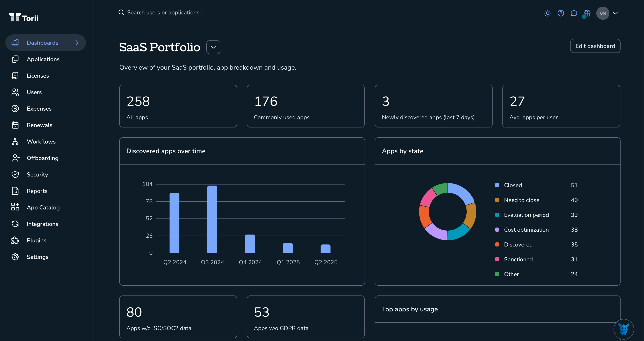Open Dashboards in sidebar

tap(45, 43)
